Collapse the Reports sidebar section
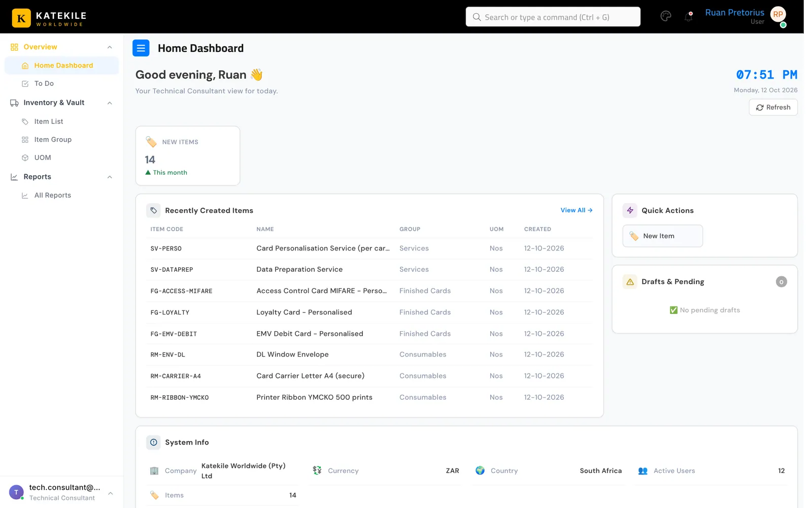Image resolution: width=812 pixels, height=508 pixels. [x=110, y=177]
